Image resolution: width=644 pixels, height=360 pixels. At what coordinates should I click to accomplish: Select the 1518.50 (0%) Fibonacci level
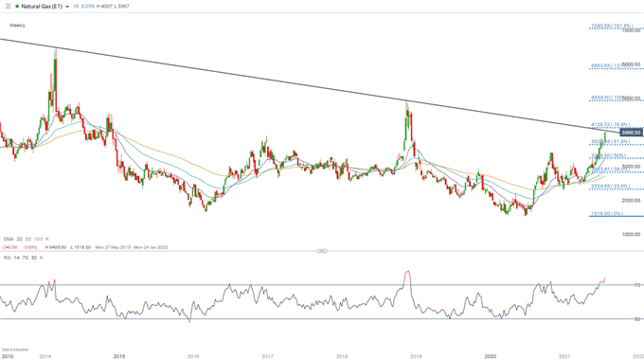[x=607, y=214]
